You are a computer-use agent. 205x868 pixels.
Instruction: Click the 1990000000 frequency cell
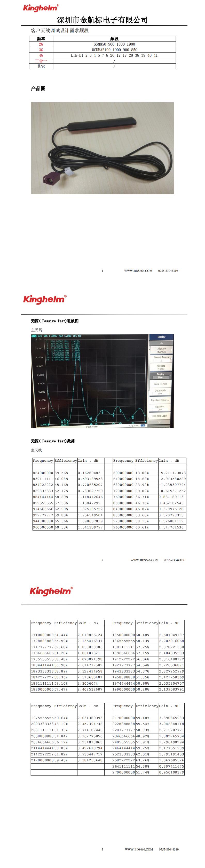[124, 689]
